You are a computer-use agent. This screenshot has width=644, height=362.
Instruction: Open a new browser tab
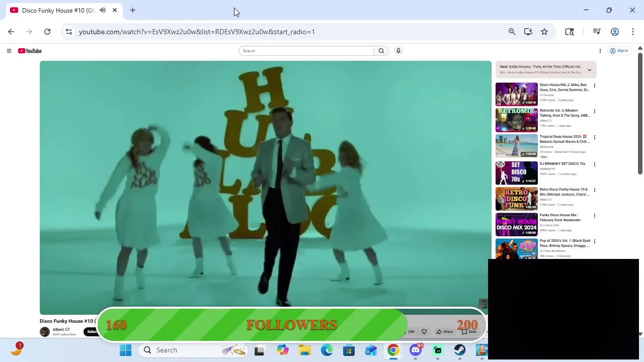tap(133, 10)
